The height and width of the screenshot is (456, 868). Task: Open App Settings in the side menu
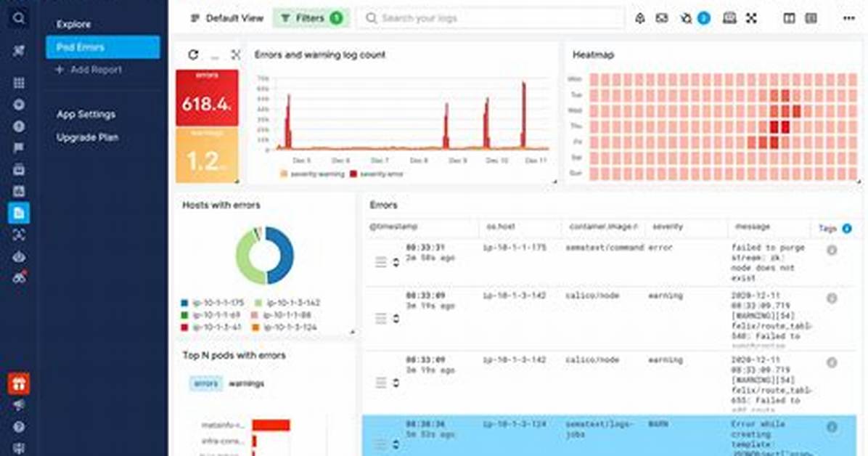click(x=86, y=114)
